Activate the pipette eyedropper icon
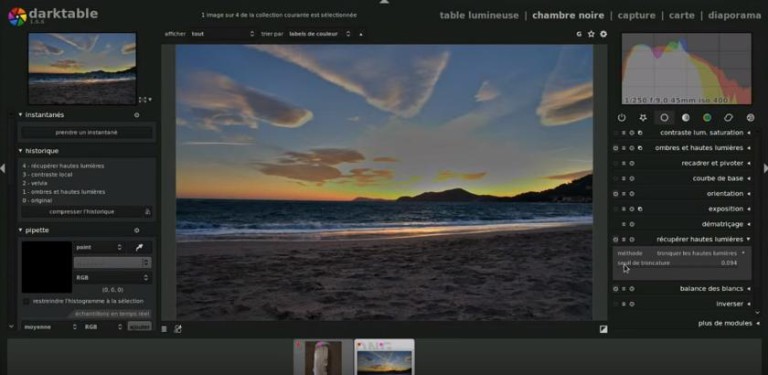768x375 pixels. point(139,248)
